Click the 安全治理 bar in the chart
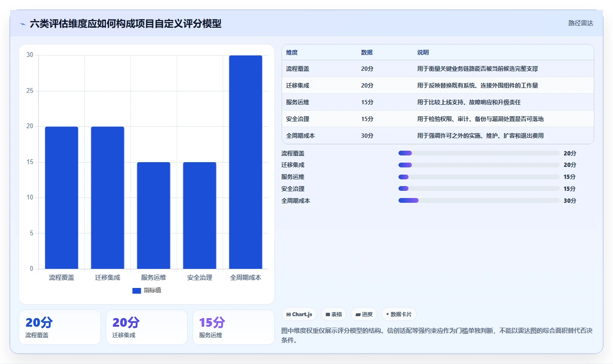 point(199,215)
